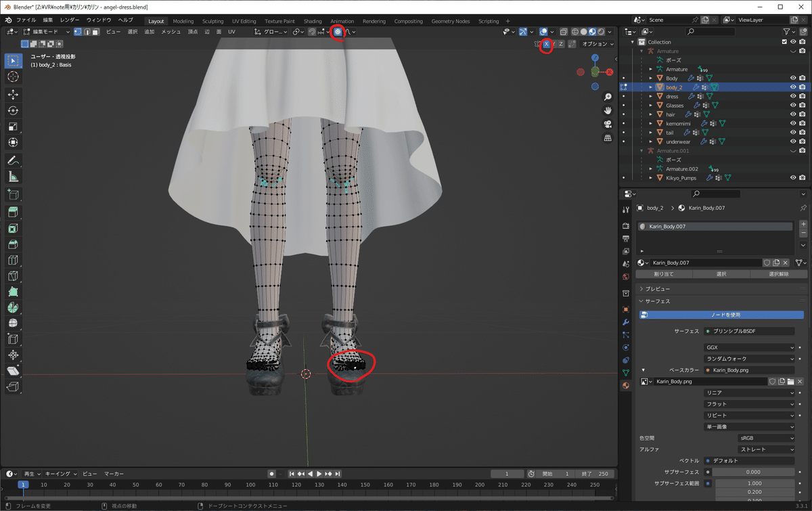Select the Rip Region tool
Image resolution: width=812 pixels, height=511 pixels.
pos(13,387)
